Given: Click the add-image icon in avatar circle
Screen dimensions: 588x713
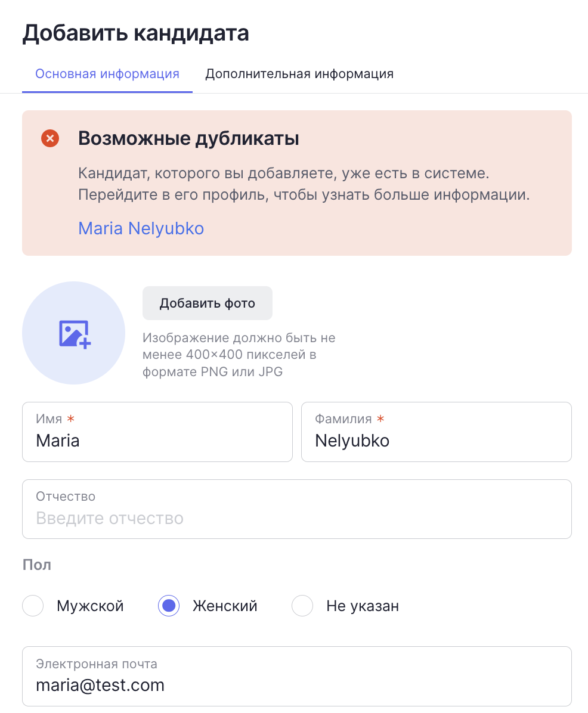Looking at the screenshot, I should tap(75, 334).
